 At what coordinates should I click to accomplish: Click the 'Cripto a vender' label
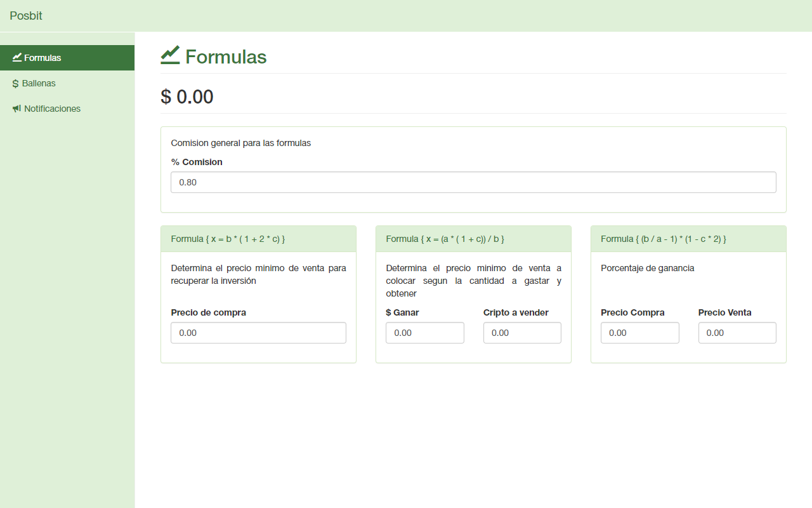point(516,312)
